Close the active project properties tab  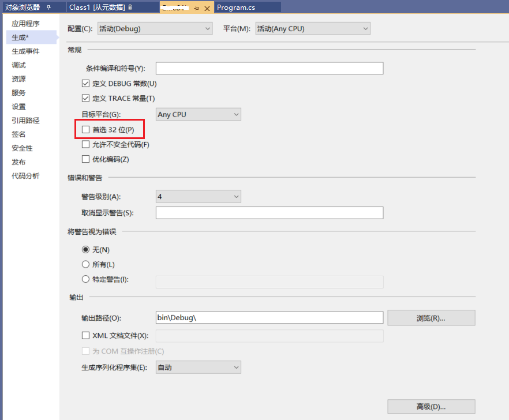tap(207, 9)
